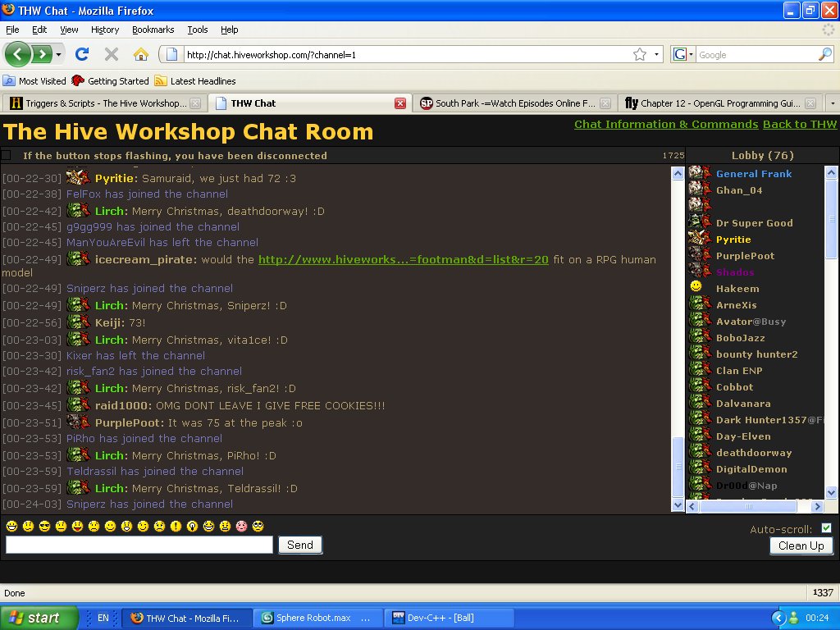Insert the angry gritted-teeth smiley
This screenshot has width=840, height=630.
click(225, 526)
